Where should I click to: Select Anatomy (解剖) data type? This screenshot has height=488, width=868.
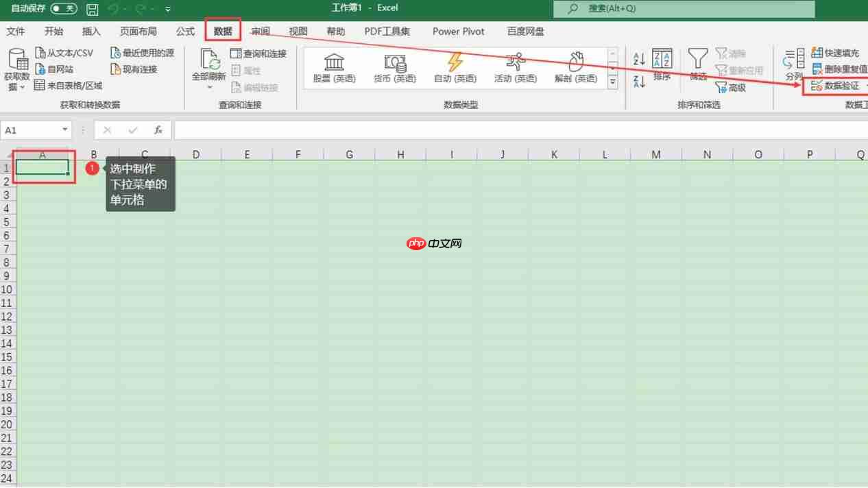click(576, 67)
